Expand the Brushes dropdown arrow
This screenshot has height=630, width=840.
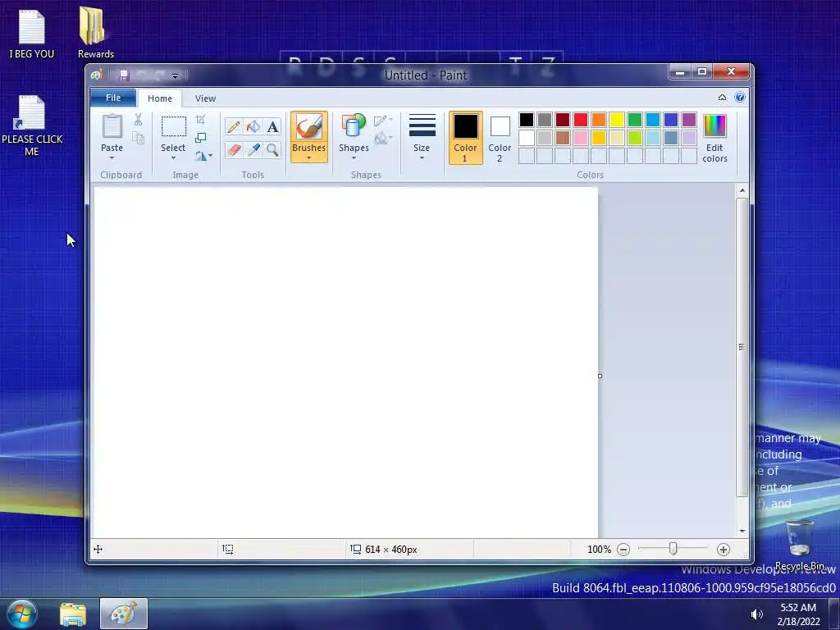coord(309,158)
